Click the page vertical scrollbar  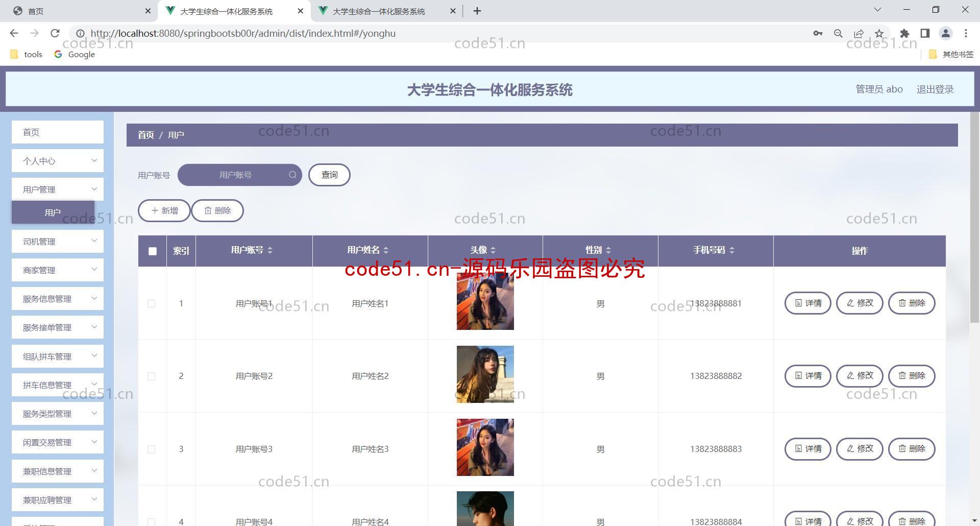974,217
